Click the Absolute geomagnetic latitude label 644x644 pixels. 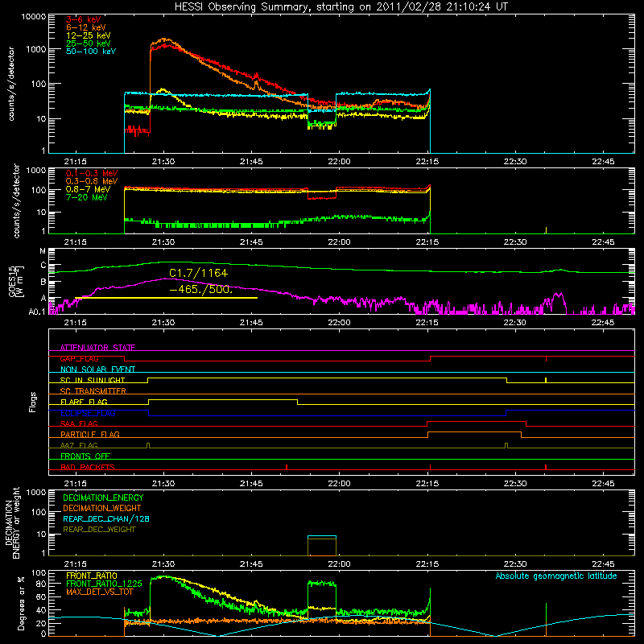tap(556, 576)
